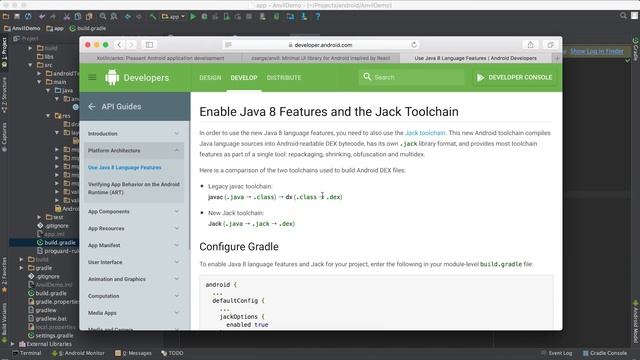Click the Debug app bug icon

click(204, 17)
